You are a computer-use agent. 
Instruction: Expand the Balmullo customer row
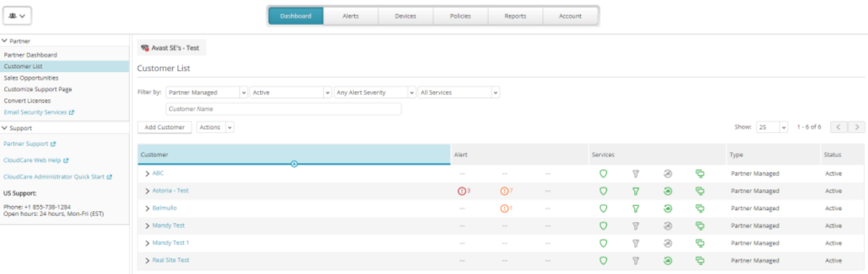147,209
